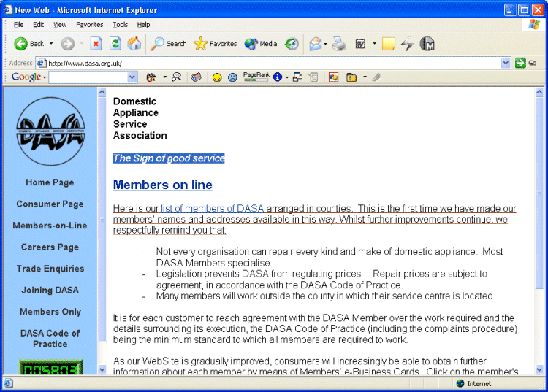
Task: Expand the Google search box dropdown
Action: [132, 77]
